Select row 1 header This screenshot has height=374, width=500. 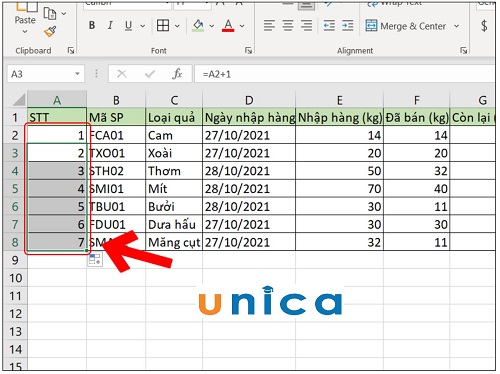(x=15, y=117)
